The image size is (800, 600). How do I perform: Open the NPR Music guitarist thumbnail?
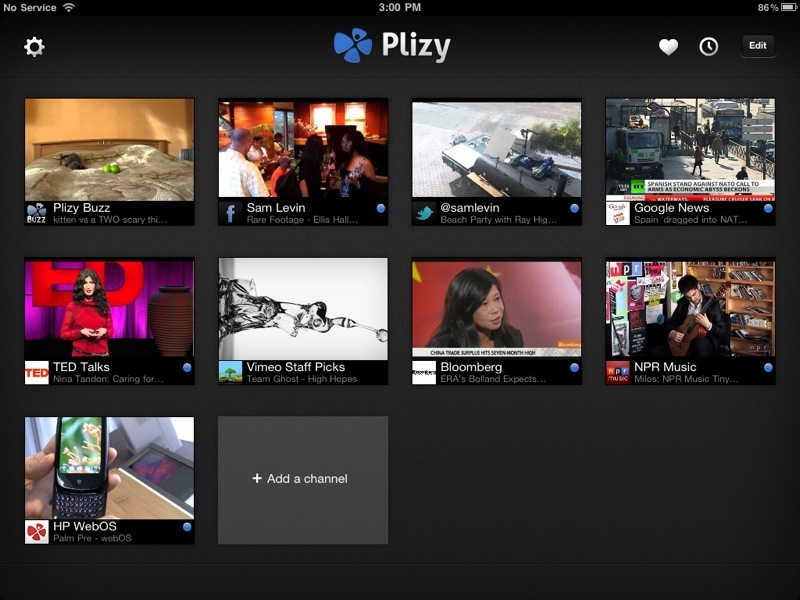[690, 309]
